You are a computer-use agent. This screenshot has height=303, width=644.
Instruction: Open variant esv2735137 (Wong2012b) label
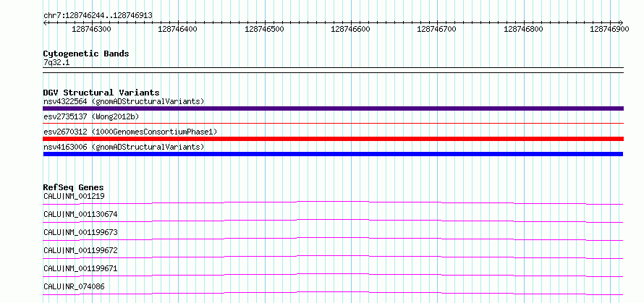click(x=91, y=116)
